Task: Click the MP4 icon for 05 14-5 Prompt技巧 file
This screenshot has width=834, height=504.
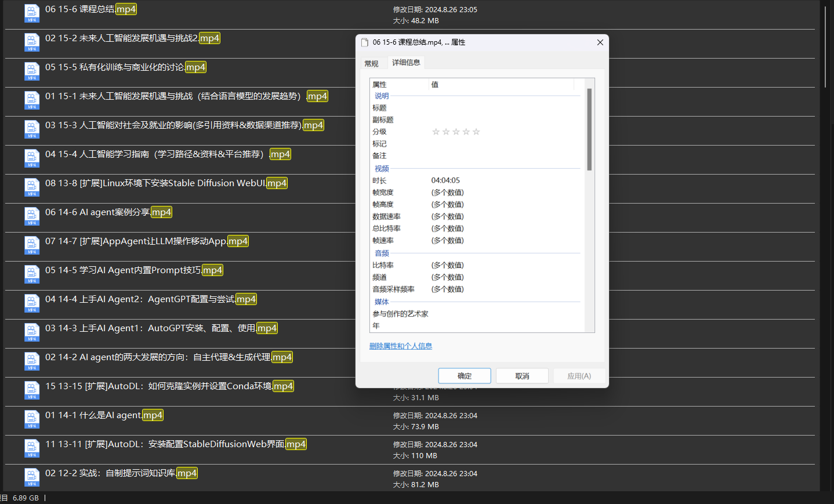Action: [32, 275]
